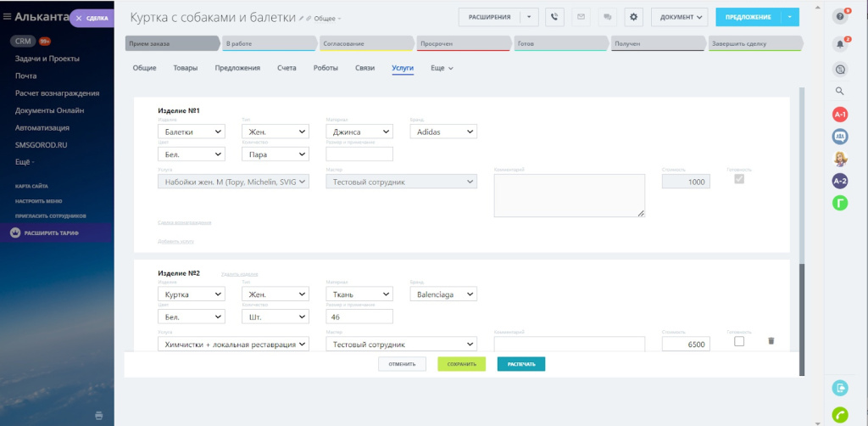
Task: Open the help question mark icon
Action: tap(840, 17)
